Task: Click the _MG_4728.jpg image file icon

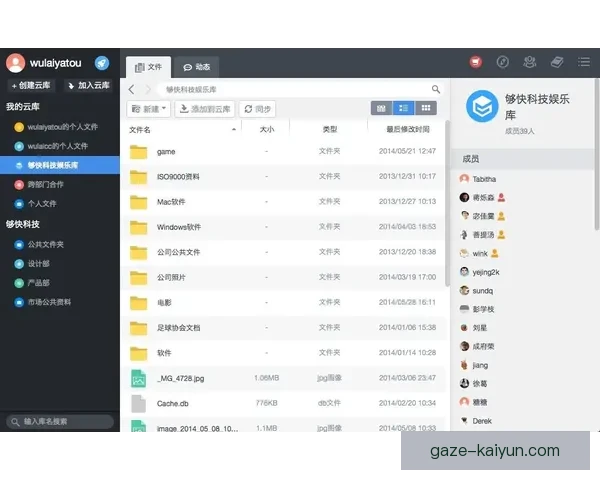Action: [x=139, y=379]
